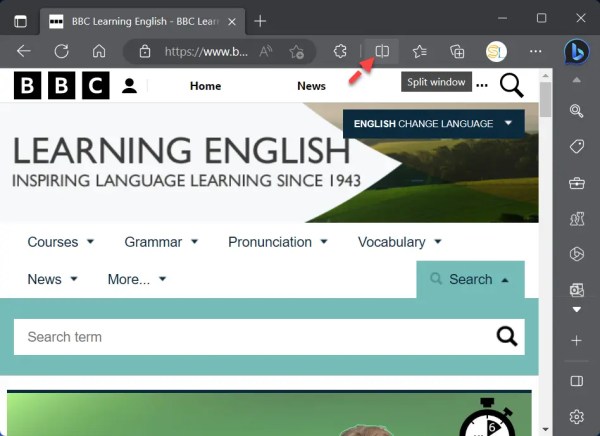Open the Bing Copilot button
This screenshot has height=436, width=600.
pos(577,52)
